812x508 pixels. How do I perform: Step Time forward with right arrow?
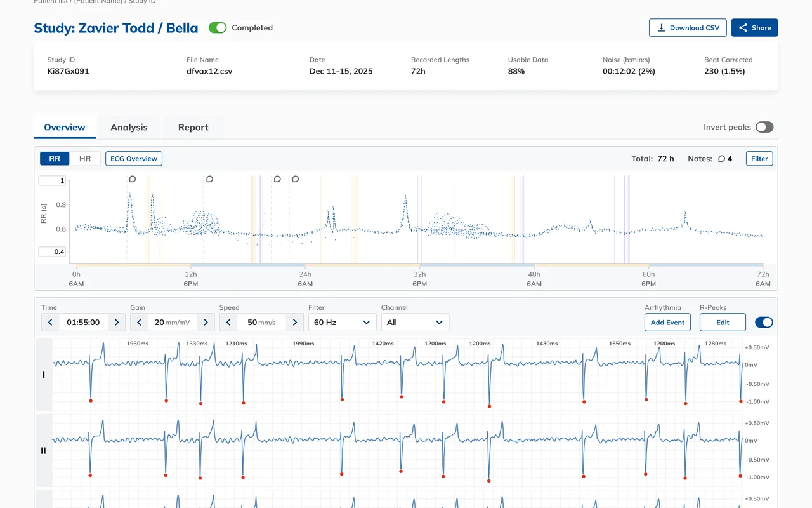[x=117, y=323]
